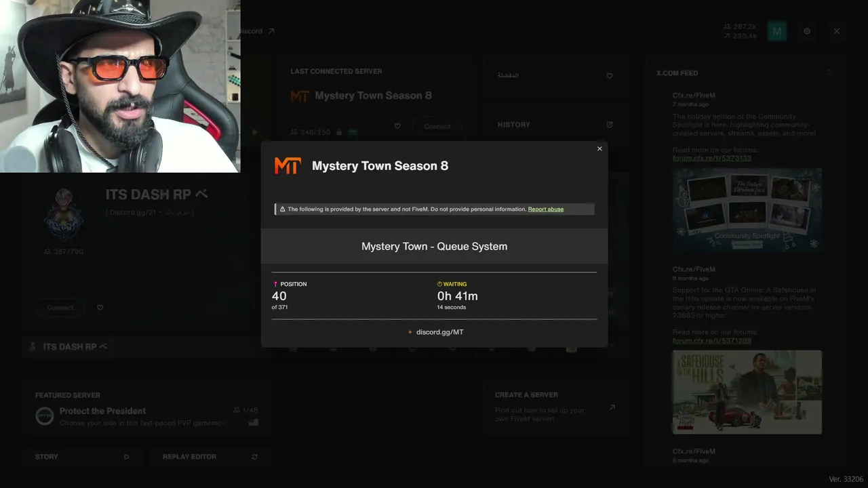Open the Safehouse in the Hills image
The height and width of the screenshot is (488, 868).
pyautogui.click(x=747, y=392)
